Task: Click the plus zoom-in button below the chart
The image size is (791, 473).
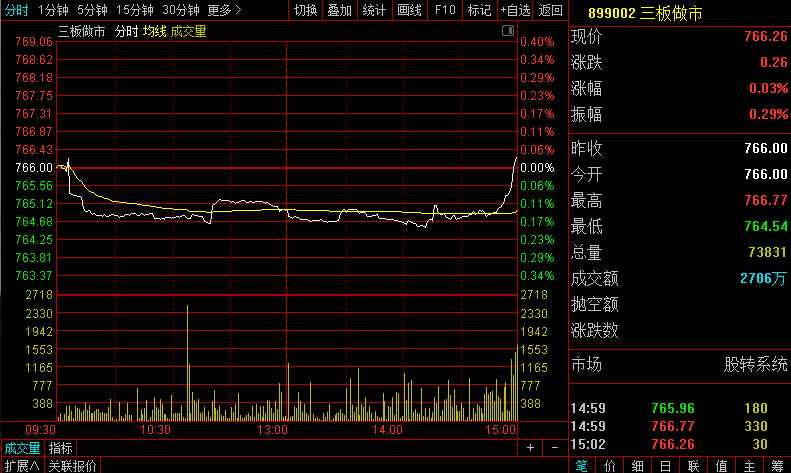Action: click(x=530, y=447)
